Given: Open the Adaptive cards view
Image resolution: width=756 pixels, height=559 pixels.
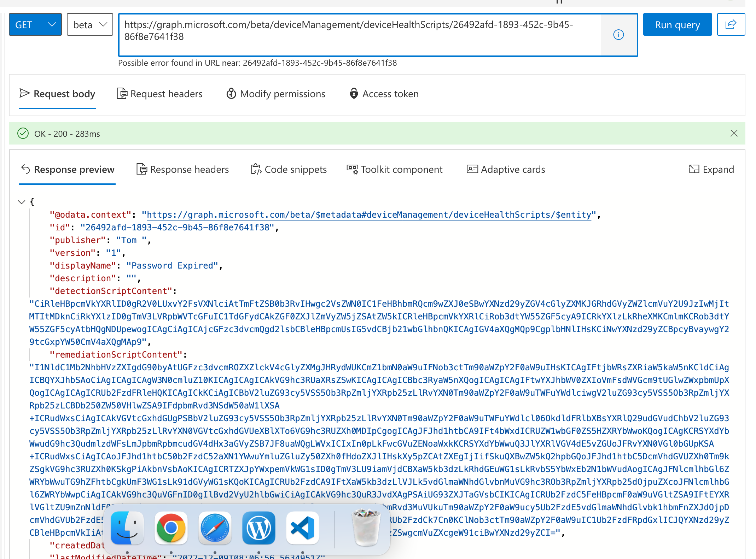Looking at the screenshot, I should (505, 169).
